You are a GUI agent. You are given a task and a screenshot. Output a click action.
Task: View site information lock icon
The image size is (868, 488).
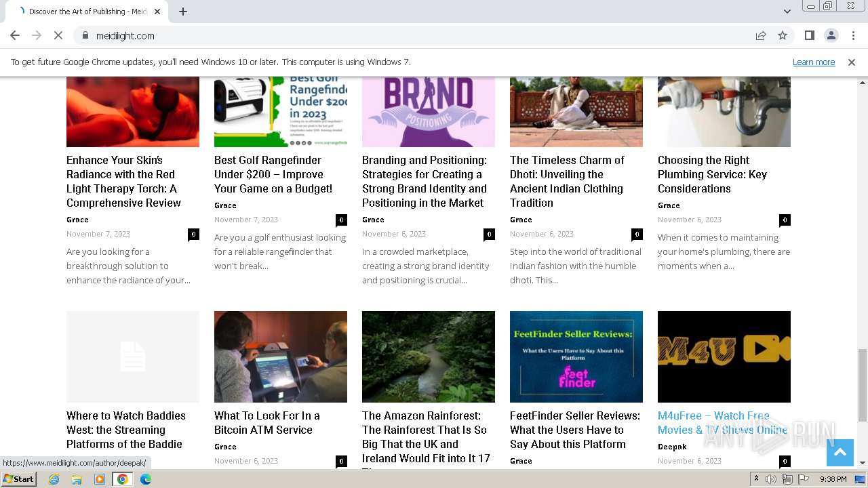click(85, 35)
